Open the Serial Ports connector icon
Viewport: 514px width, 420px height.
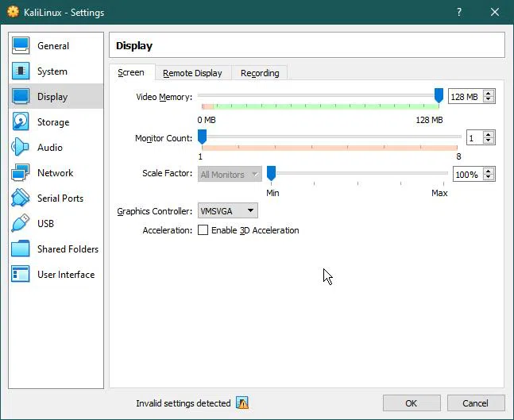click(21, 198)
